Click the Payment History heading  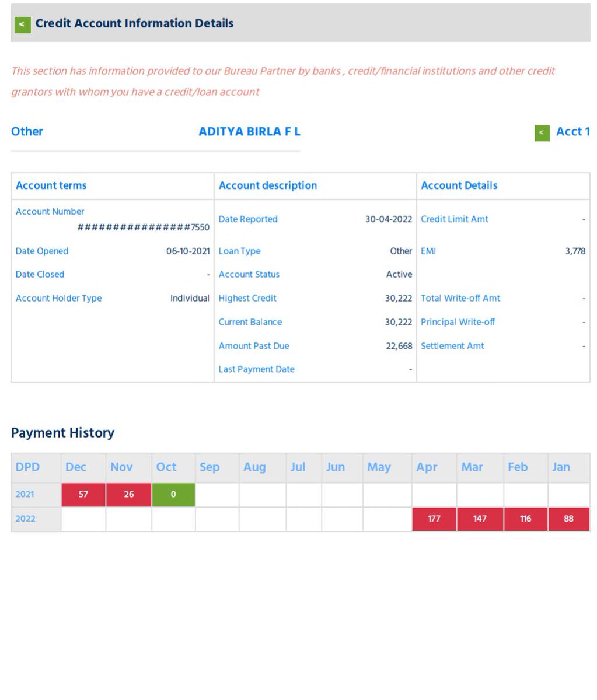click(x=62, y=433)
